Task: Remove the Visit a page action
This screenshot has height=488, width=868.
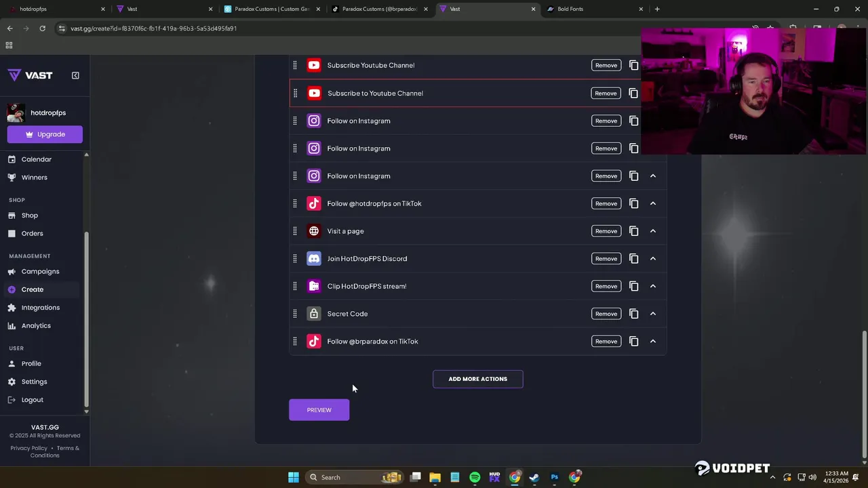Action: point(606,231)
